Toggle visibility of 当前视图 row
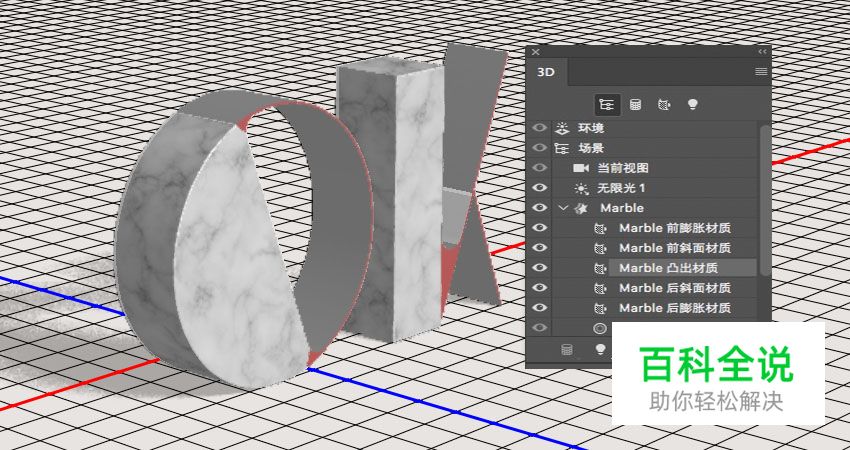 [x=539, y=168]
